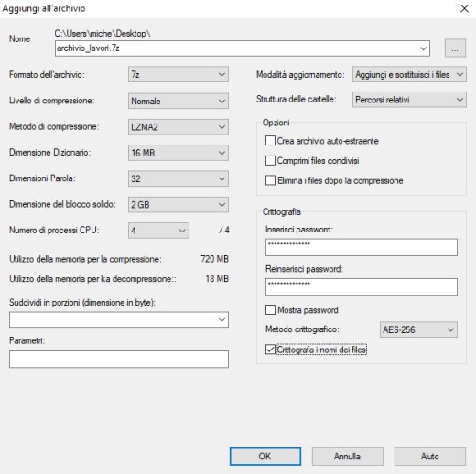Toggle the Mostra password checkbox
This screenshot has height=474, width=476.
click(x=270, y=310)
